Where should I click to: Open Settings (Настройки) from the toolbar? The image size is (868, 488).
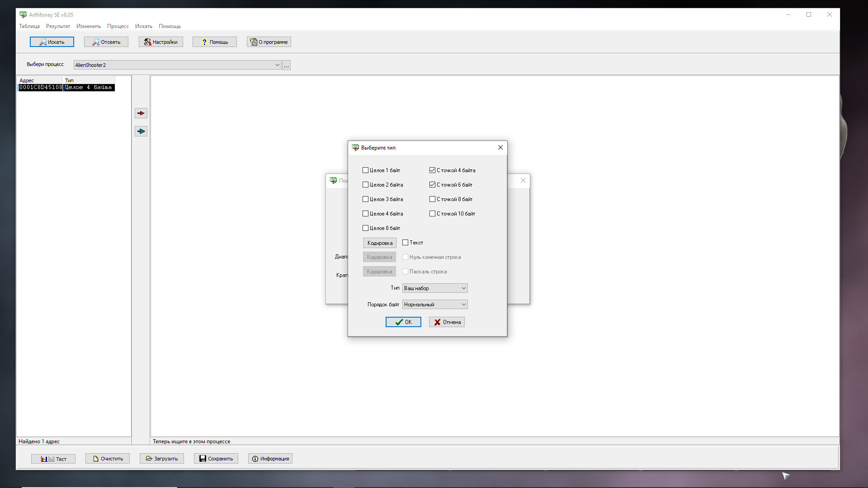click(161, 42)
